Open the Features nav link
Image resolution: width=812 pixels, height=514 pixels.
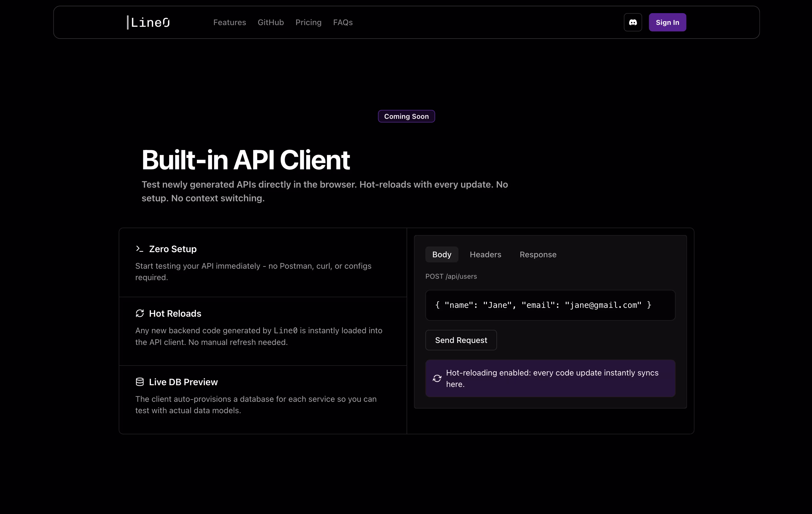(x=230, y=22)
